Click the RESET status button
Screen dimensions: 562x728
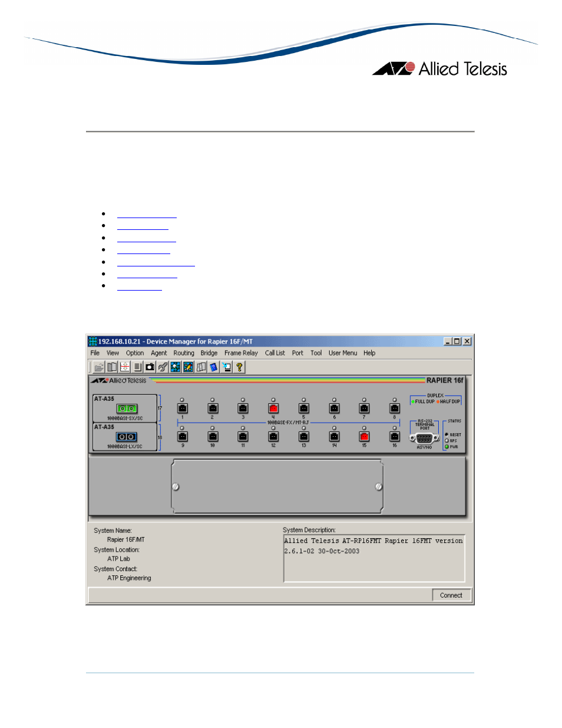pos(447,434)
